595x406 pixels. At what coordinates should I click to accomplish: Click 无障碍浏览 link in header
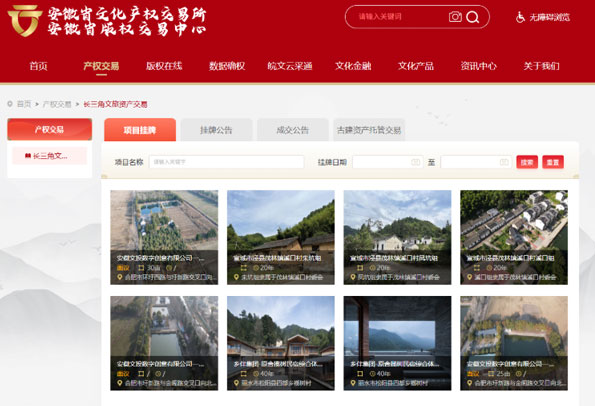coord(550,17)
